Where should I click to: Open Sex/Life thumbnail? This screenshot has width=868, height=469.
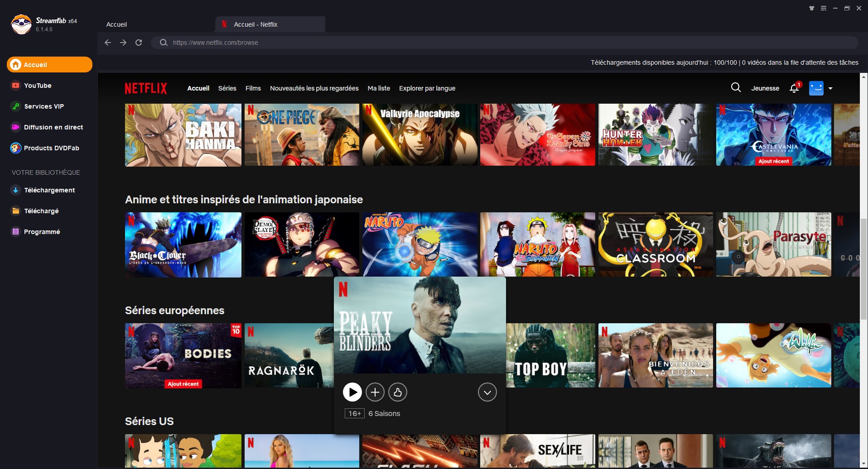pos(538,451)
